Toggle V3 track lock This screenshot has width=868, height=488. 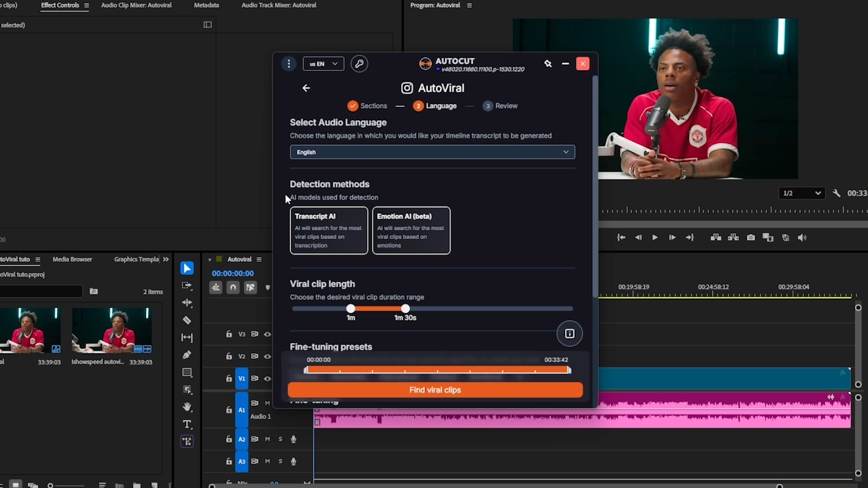229,334
